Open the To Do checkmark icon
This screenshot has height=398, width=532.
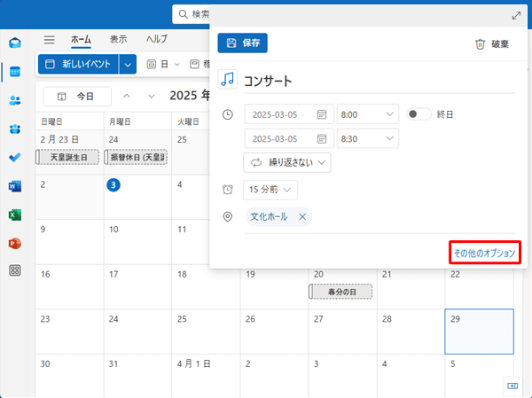[15, 157]
